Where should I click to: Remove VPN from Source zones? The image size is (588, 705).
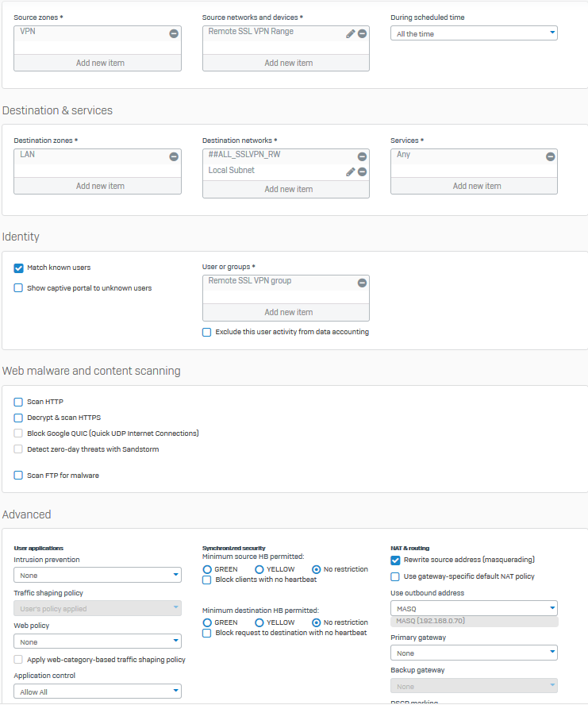click(x=173, y=33)
